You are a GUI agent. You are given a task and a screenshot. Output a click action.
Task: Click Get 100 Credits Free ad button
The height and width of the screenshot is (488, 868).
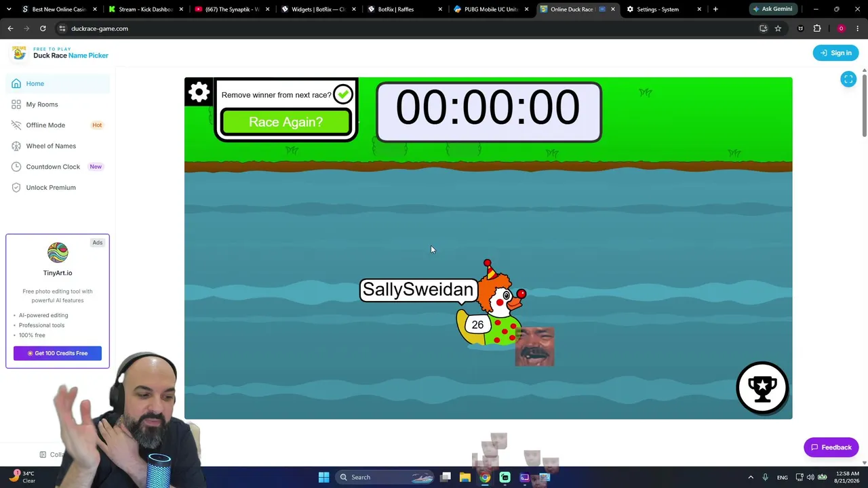point(58,353)
